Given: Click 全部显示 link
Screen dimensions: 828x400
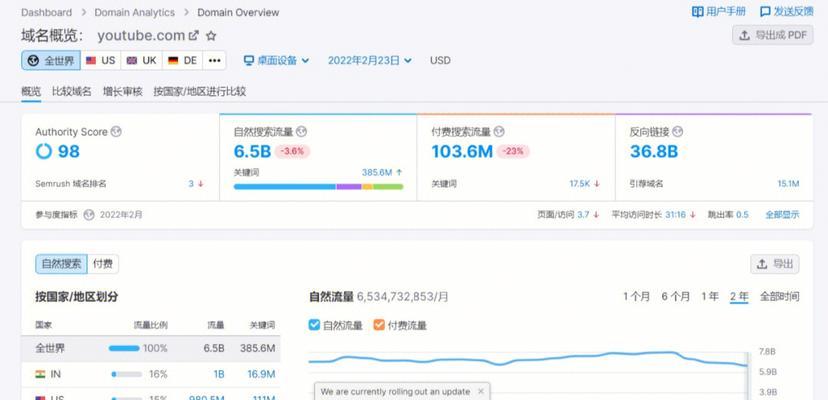Looking at the screenshot, I should 783,215.
